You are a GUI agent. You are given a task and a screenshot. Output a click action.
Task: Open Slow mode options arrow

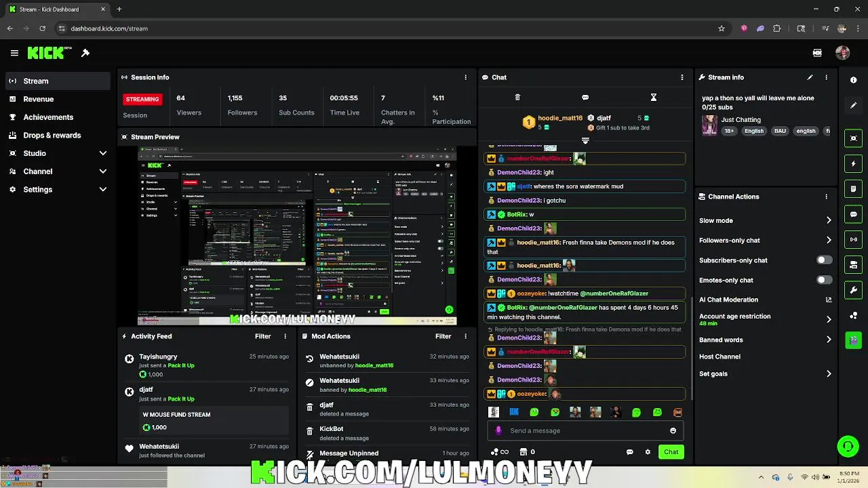(829, 220)
